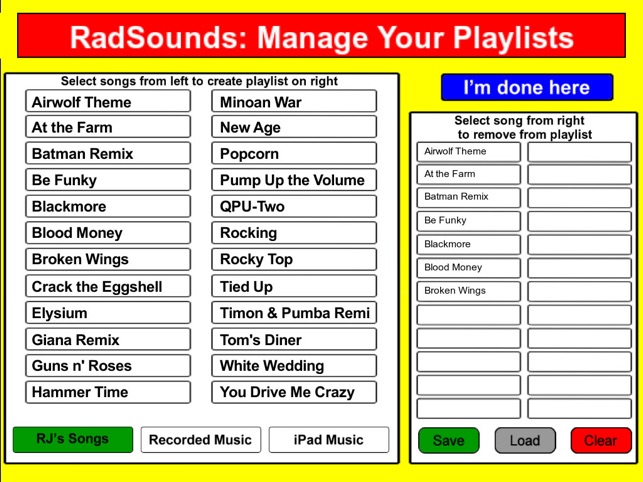The image size is (643, 482).
Task: Open the Recorded Music tab
Action: pos(201,439)
